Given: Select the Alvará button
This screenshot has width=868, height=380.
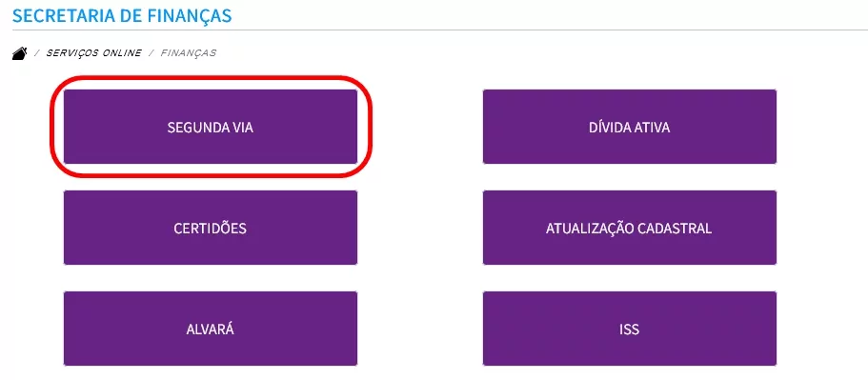Looking at the screenshot, I should pos(211,329).
